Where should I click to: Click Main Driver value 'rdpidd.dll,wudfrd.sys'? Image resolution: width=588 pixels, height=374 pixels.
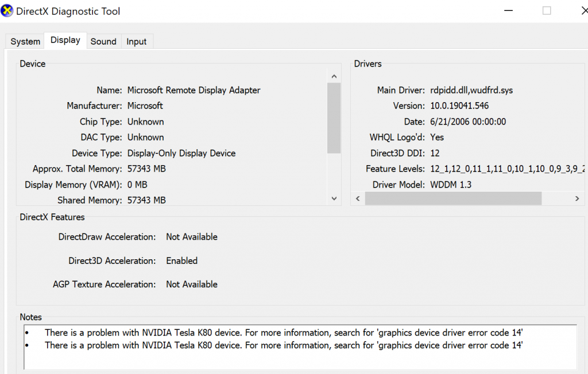click(471, 90)
